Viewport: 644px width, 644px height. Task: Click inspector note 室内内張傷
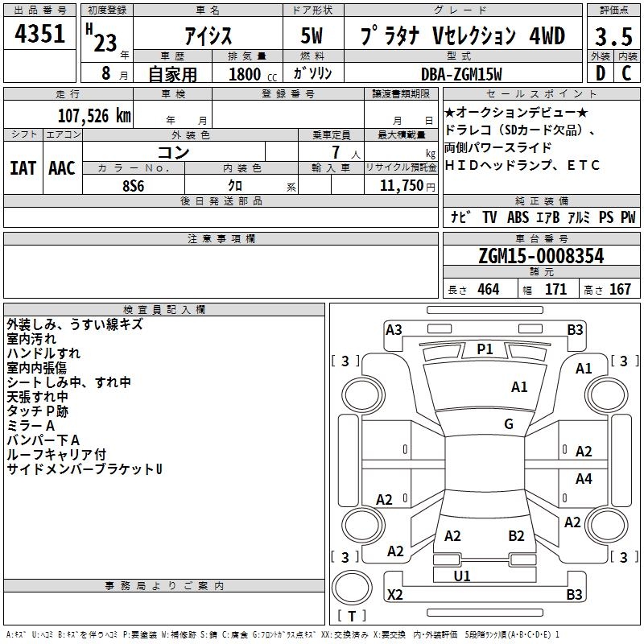36,368
